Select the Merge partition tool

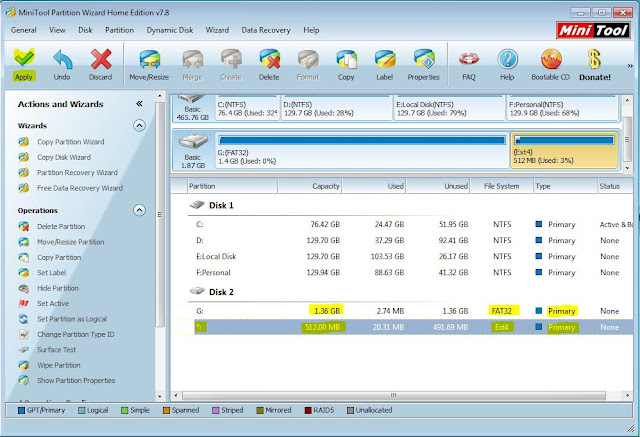point(192,64)
